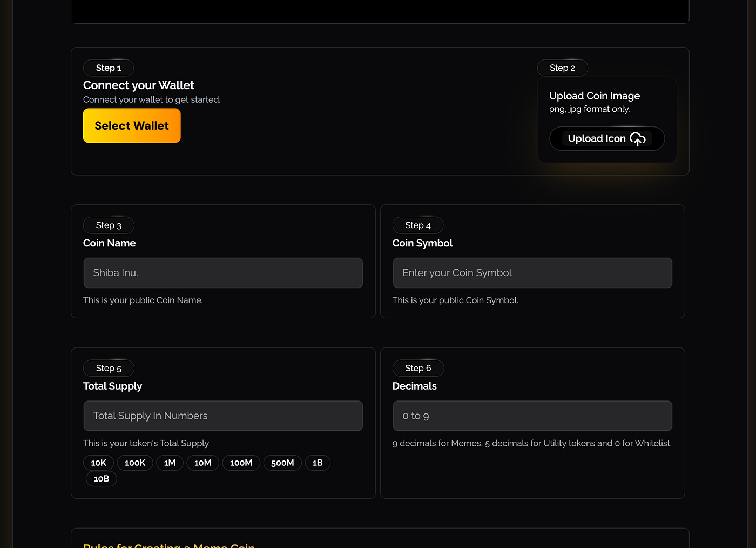The height and width of the screenshot is (548, 756).
Task: Click the Step 6 badge
Action: pos(418,369)
